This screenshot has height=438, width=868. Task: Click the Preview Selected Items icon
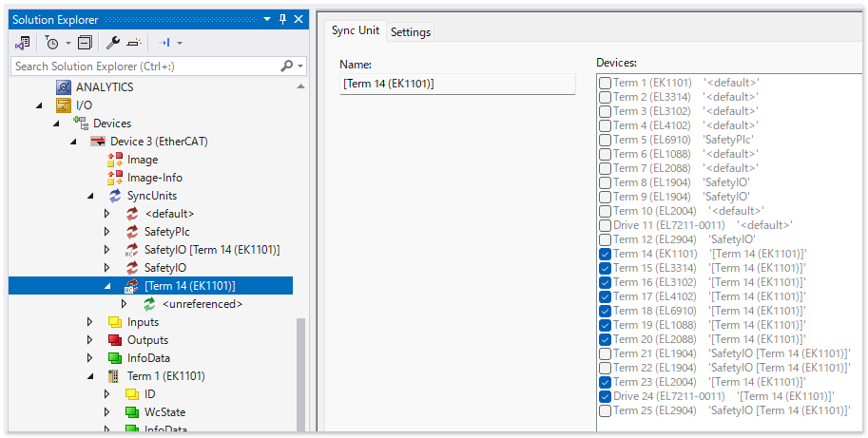point(134,43)
